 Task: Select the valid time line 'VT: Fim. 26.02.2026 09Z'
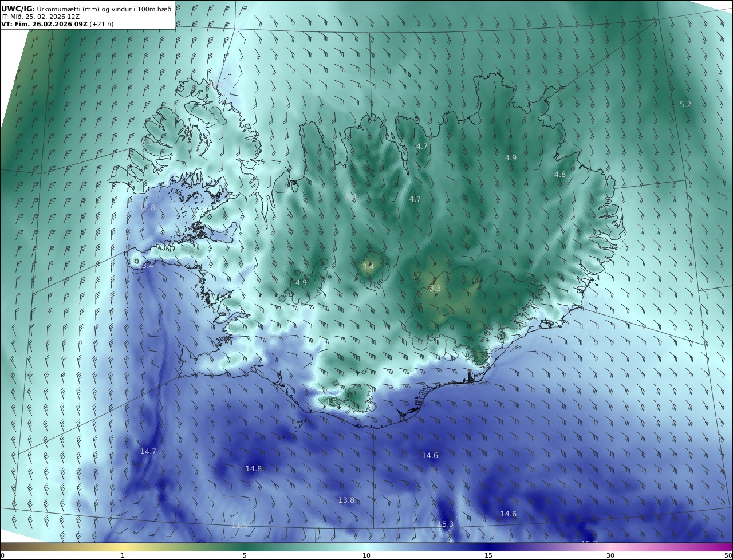pos(44,24)
